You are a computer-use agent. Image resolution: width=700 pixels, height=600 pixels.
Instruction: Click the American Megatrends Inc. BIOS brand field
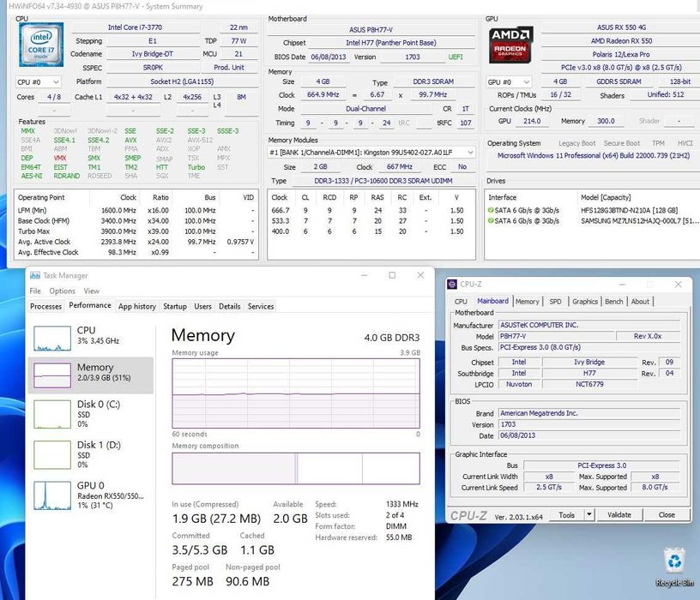589,413
